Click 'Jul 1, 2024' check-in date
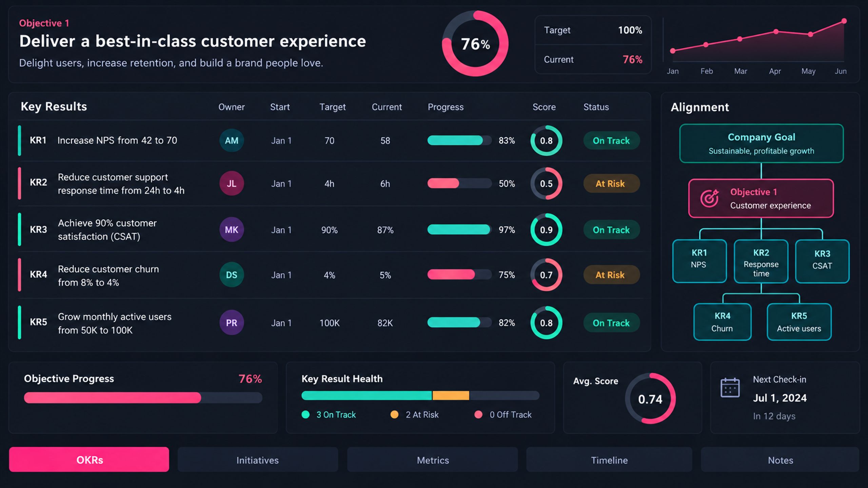This screenshot has height=488, width=868. tap(780, 398)
